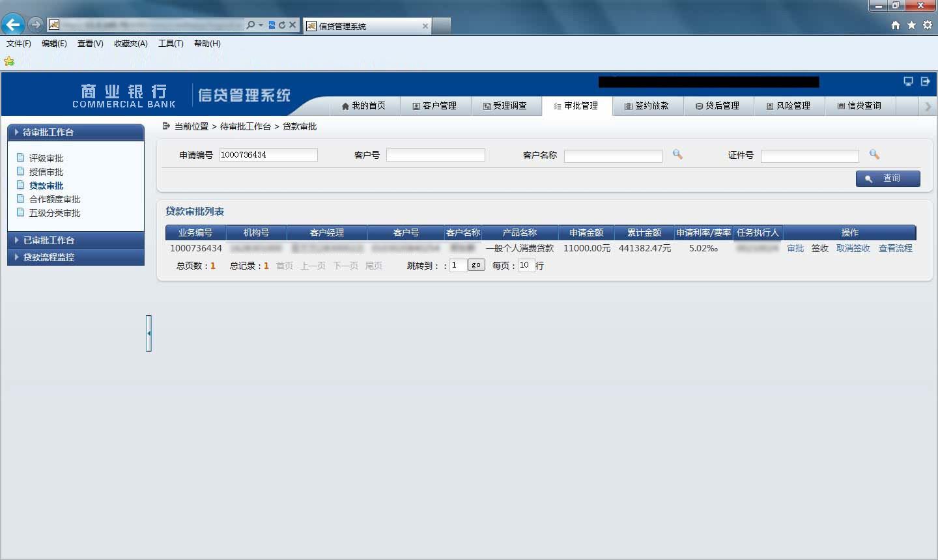
Task: Click 申请金额 column header
Action: (586, 232)
